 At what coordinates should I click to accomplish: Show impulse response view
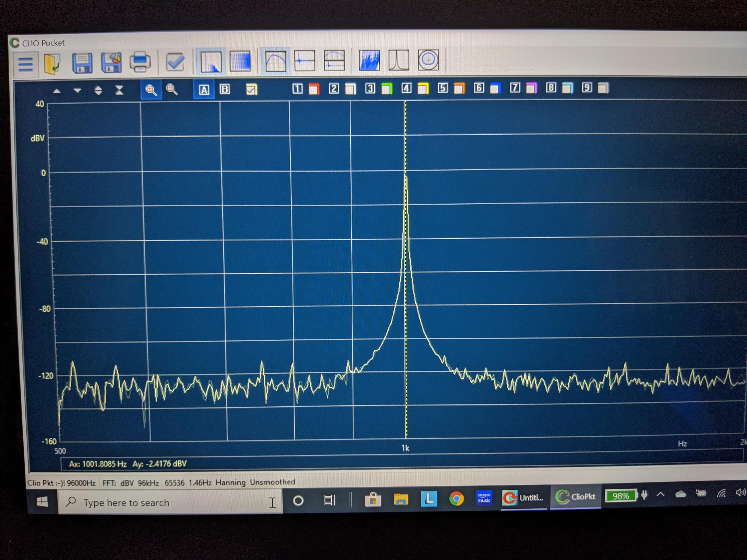tap(305, 61)
